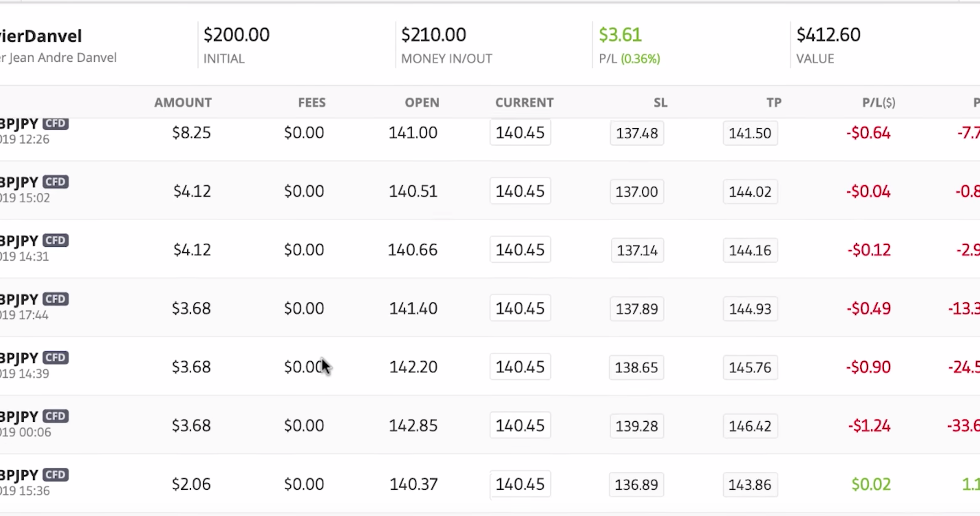Viewport: 980px width, 516px height.
Task: Click the CFD badge on the first GBPJPY row
Action: coord(55,123)
